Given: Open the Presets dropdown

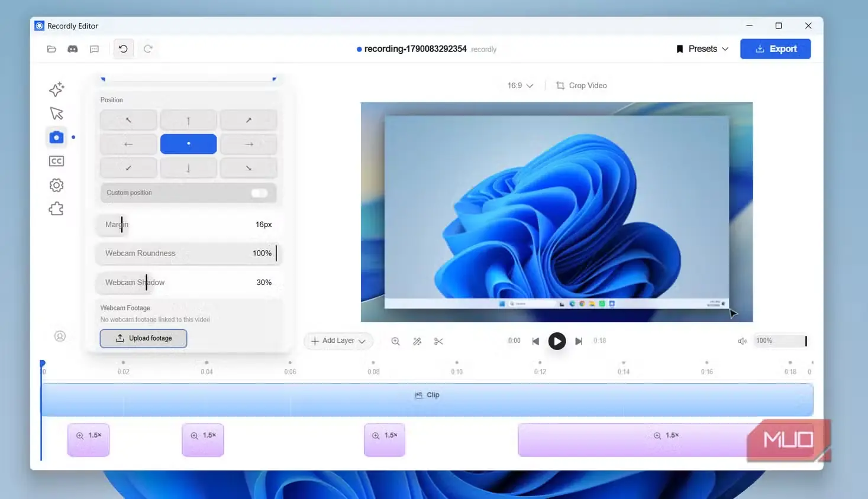Looking at the screenshot, I should pos(702,49).
